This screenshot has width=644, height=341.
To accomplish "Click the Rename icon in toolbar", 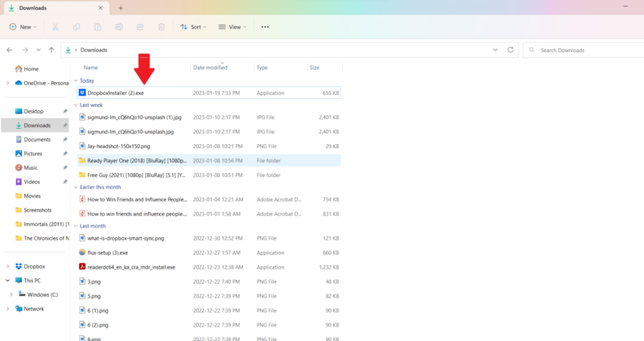I will (x=118, y=27).
